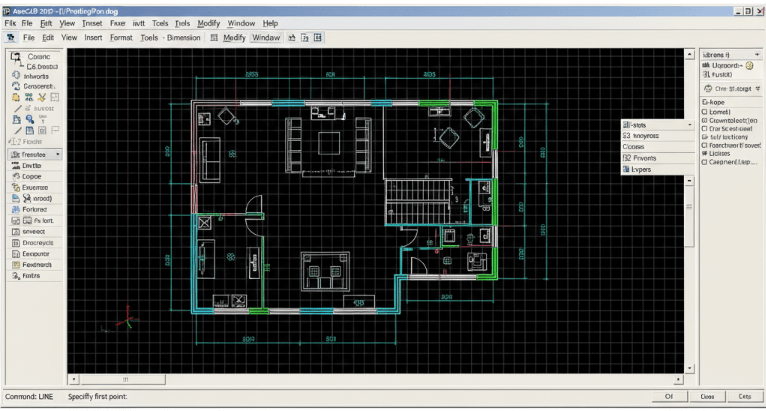
Task: Click the blue document icon in left palette
Action: [17, 119]
